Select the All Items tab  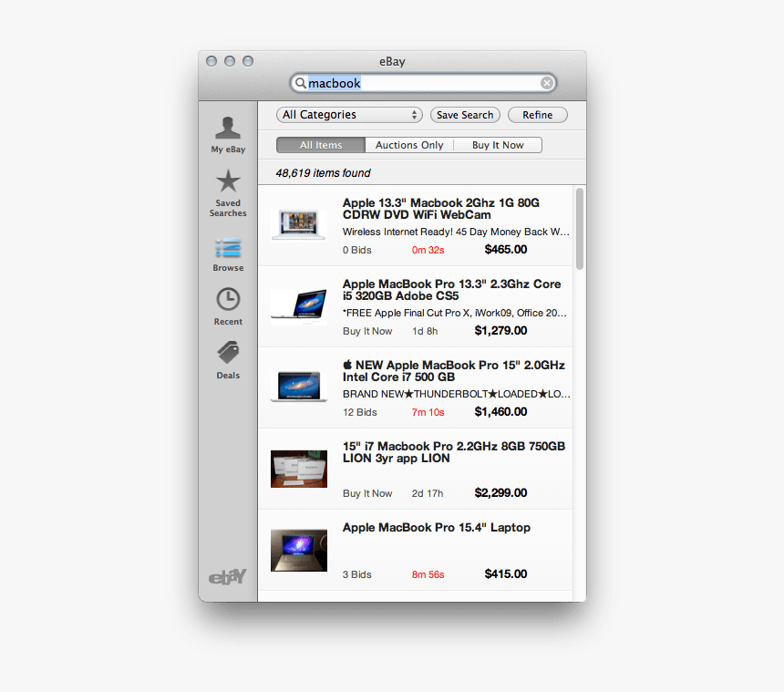pyautogui.click(x=321, y=145)
